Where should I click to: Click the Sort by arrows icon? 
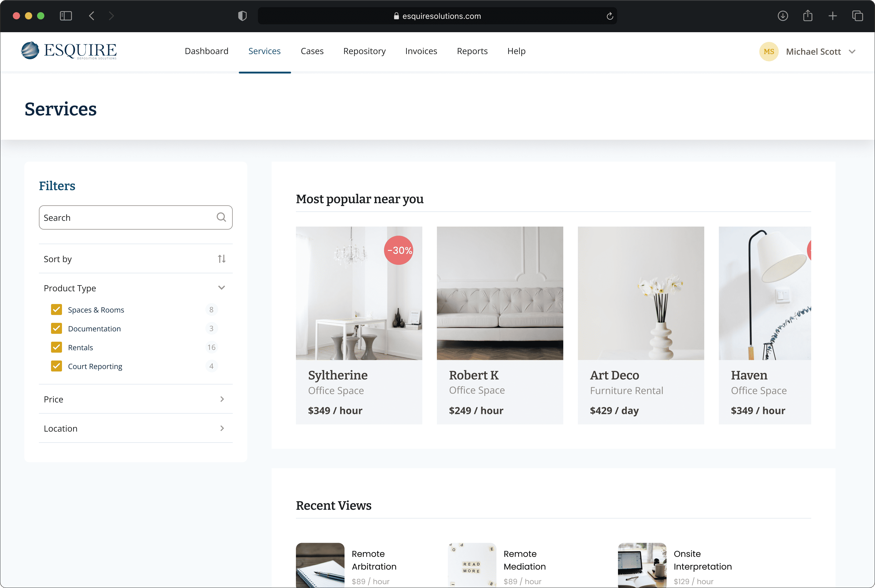click(222, 259)
